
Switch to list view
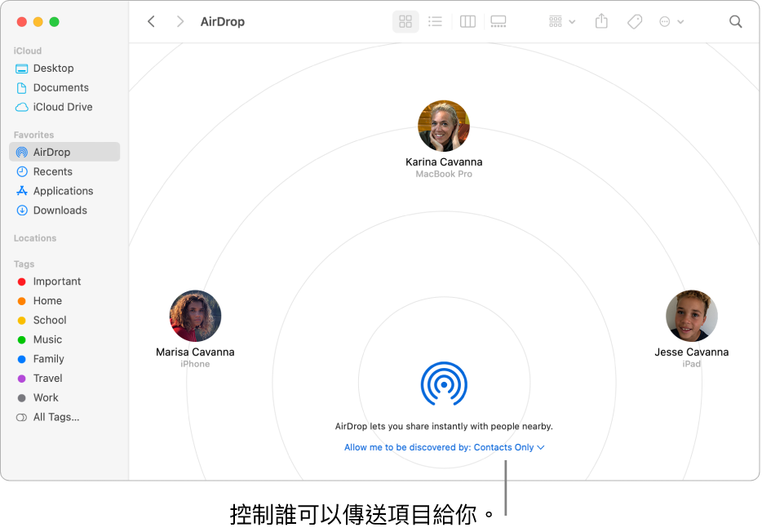[x=435, y=21]
